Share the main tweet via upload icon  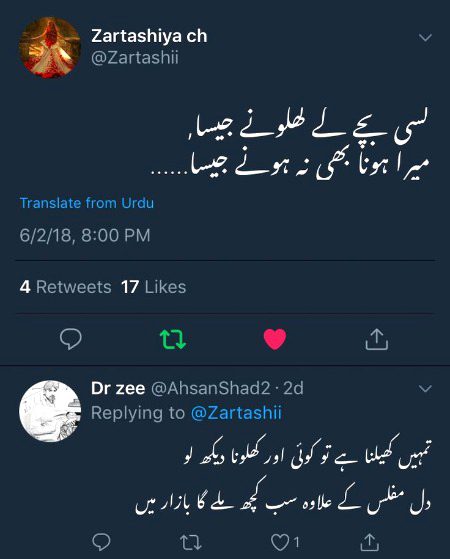click(x=377, y=339)
